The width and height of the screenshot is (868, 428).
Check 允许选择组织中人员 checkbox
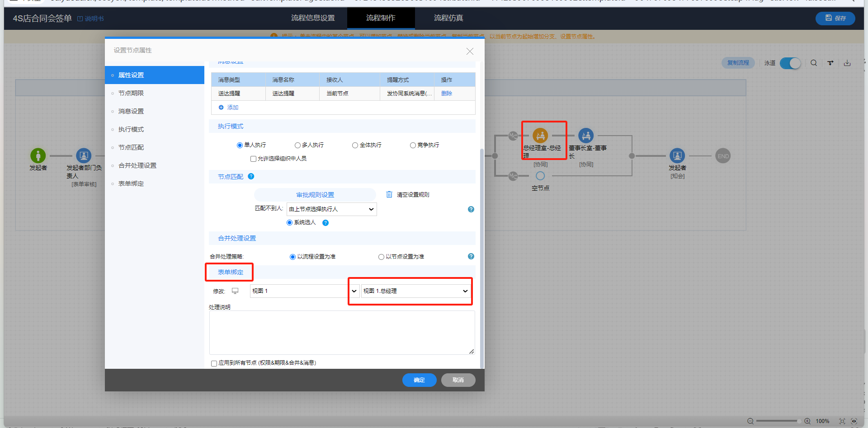253,159
